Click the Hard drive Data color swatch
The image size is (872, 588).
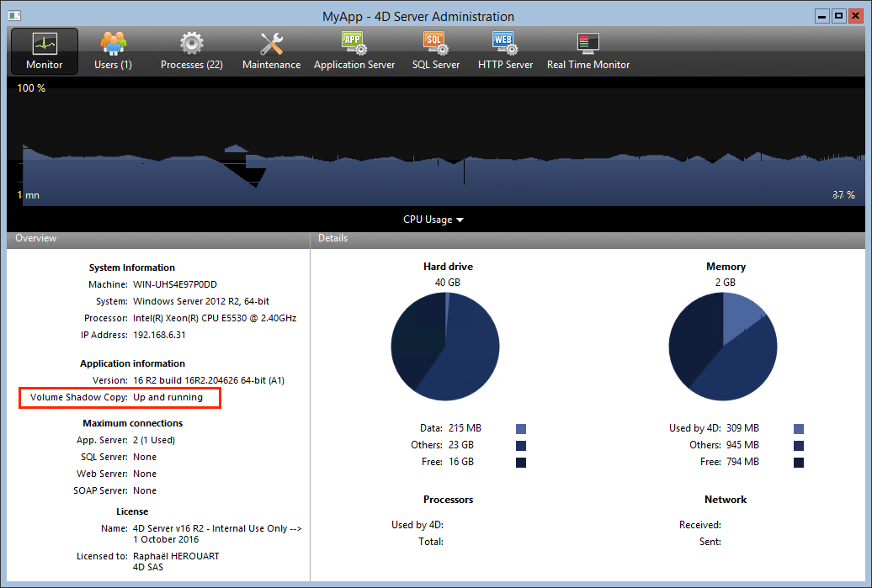[x=521, y=429]
